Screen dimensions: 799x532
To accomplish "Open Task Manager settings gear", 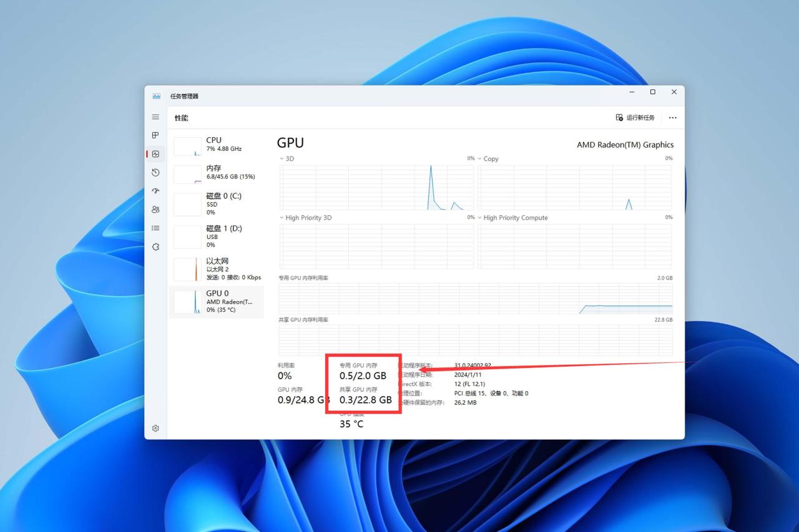I will (155, 428).
